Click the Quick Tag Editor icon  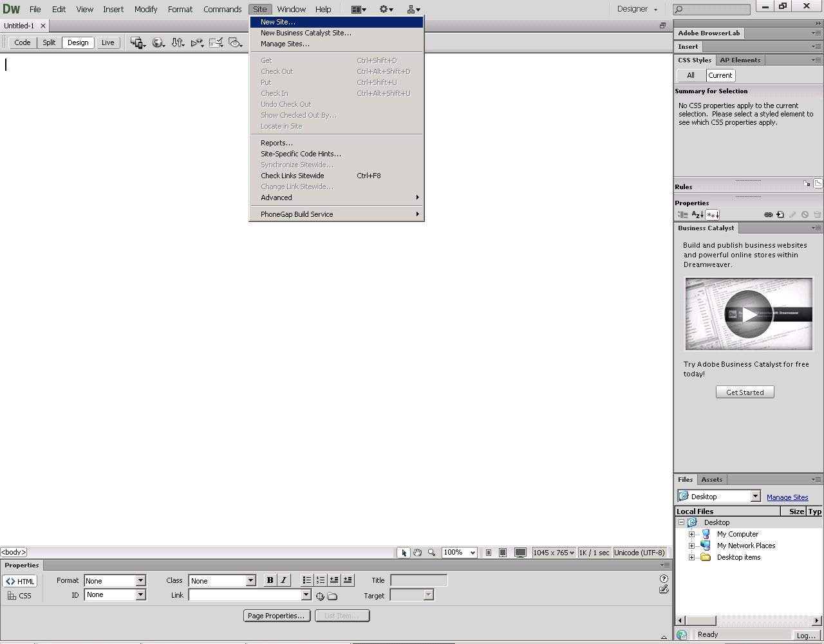(x=664, y=589)
